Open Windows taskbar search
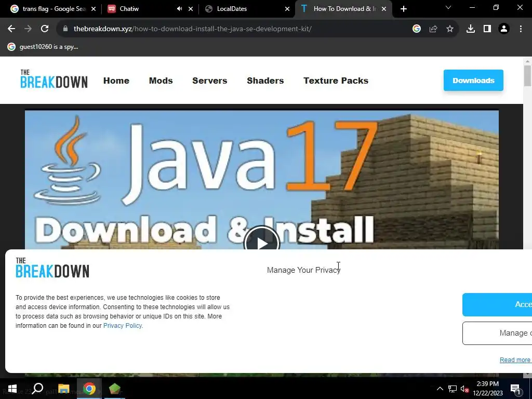This screenshot has height=399, width=532. coord(37,388)
